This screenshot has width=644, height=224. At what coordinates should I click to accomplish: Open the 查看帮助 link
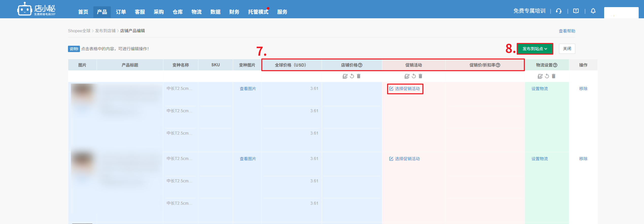567,31
